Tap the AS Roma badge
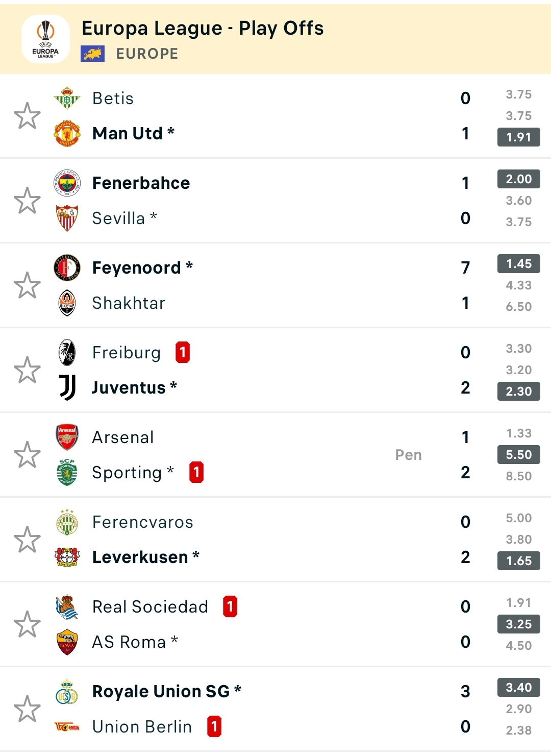Image resolution: width=551 pixels, height=756 pixels. [67, 642]
